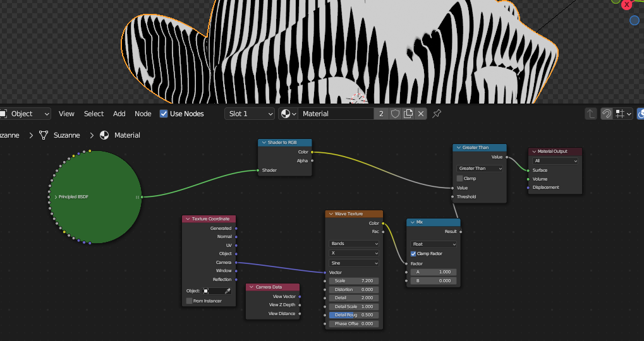Adjust the Distortion 0.000 field
Screen dimensions: 644x341
[354, 290]
